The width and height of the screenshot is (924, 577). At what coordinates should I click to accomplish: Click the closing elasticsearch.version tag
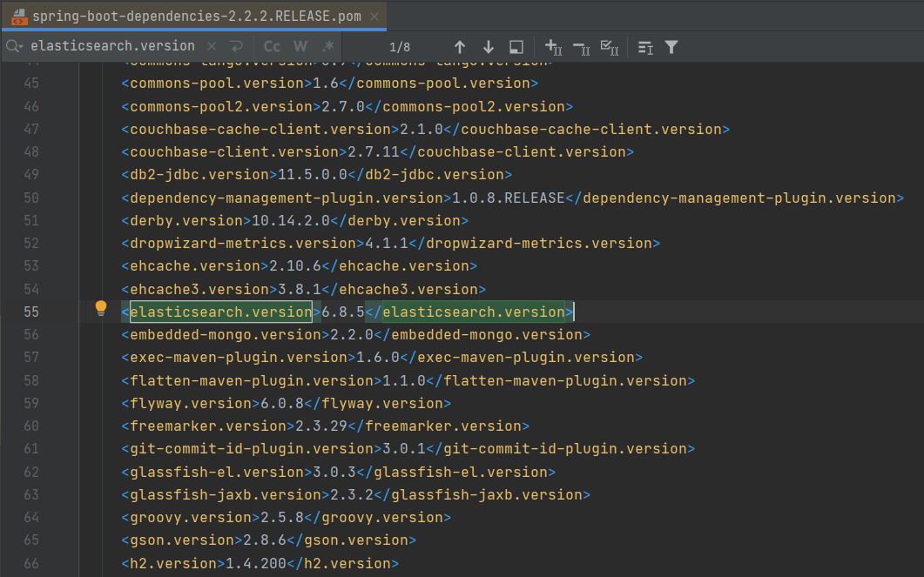coord(469,312)
